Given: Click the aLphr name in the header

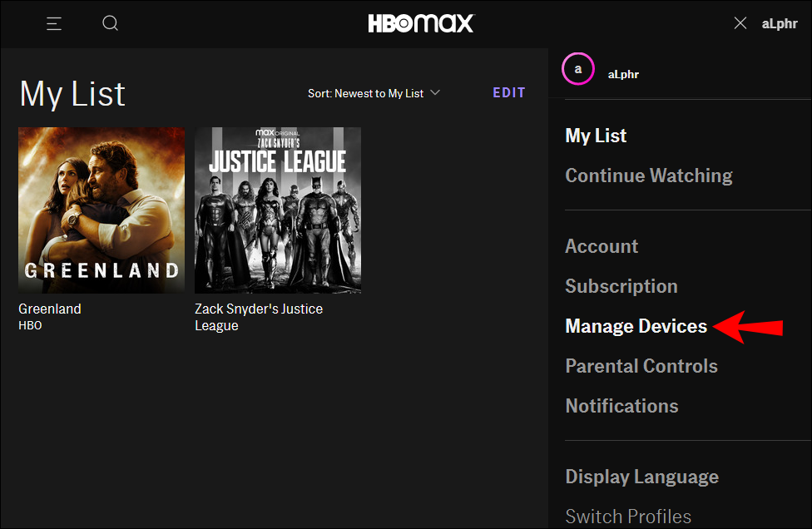Looking at the screenshot, I should [x=780, y=24].
